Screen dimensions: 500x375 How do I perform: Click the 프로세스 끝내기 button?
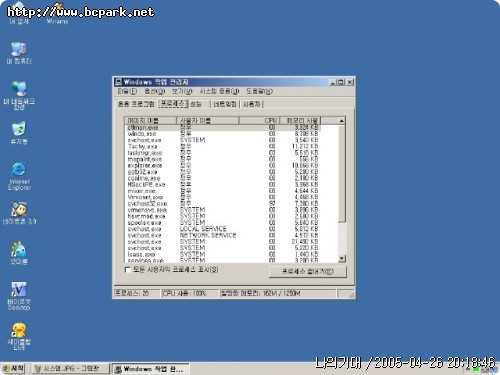click(x=308, y=272)
